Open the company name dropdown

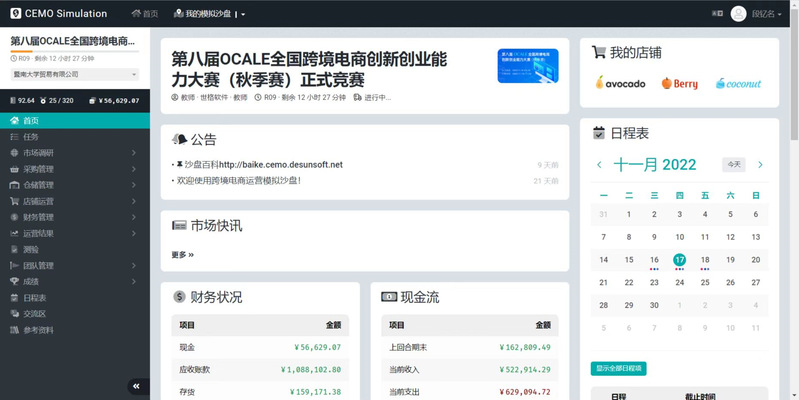75,74
